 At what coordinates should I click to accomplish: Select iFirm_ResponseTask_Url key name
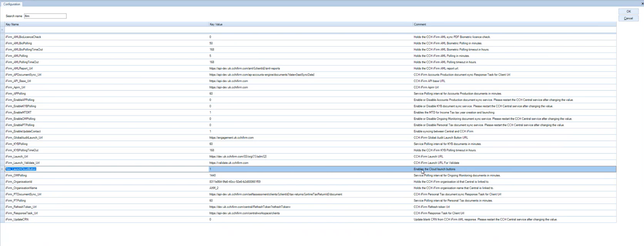(22, 213)
